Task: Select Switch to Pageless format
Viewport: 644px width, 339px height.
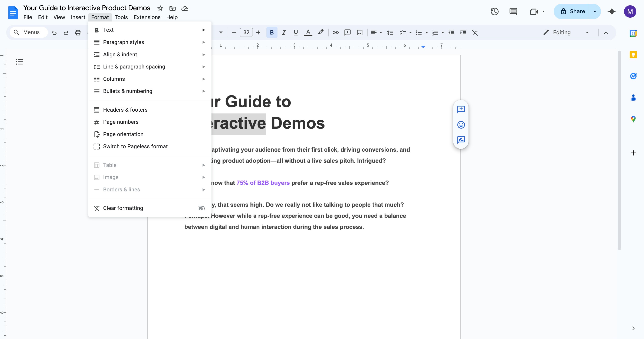Action: click(150, 147)
